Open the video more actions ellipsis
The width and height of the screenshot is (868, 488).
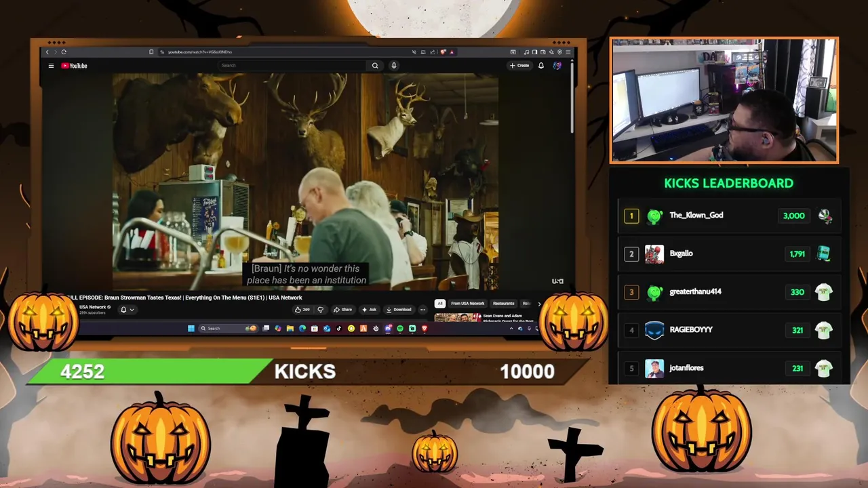[x=422, y=310]
